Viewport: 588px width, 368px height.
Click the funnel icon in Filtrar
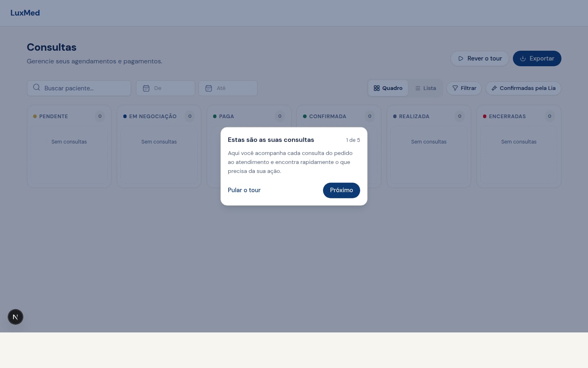[455, 88]
